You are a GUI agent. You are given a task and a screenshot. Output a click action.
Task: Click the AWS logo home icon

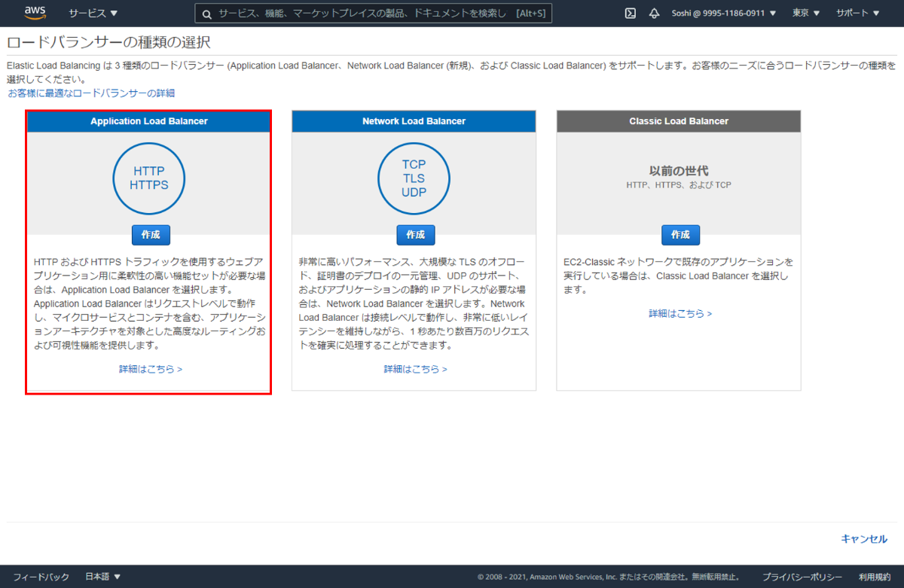click(x=35, y=13)
